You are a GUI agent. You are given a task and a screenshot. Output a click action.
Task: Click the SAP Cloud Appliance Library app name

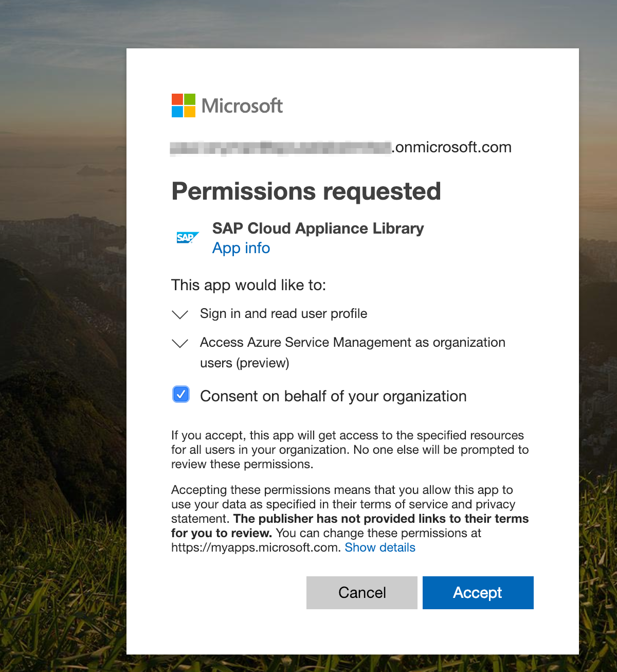[318, 228]
